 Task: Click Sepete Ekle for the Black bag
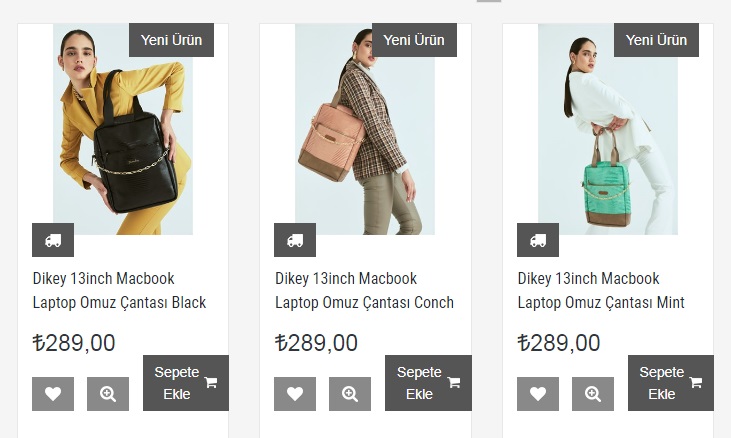point(186,383)
